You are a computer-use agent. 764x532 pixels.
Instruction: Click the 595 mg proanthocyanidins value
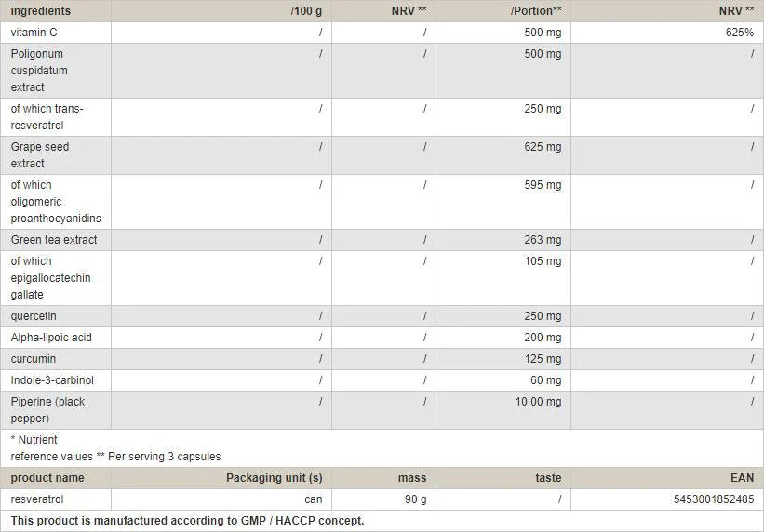[543, 185]
